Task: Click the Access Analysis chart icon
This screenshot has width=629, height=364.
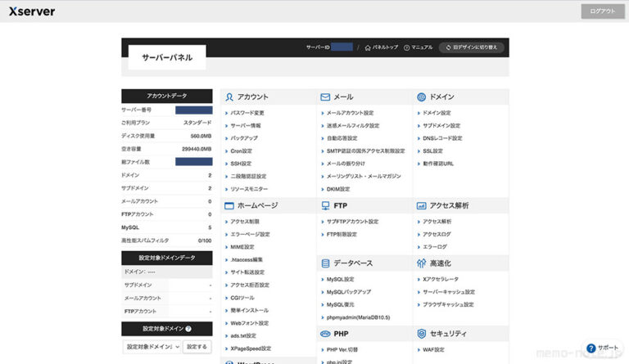Action: point(421,205)
